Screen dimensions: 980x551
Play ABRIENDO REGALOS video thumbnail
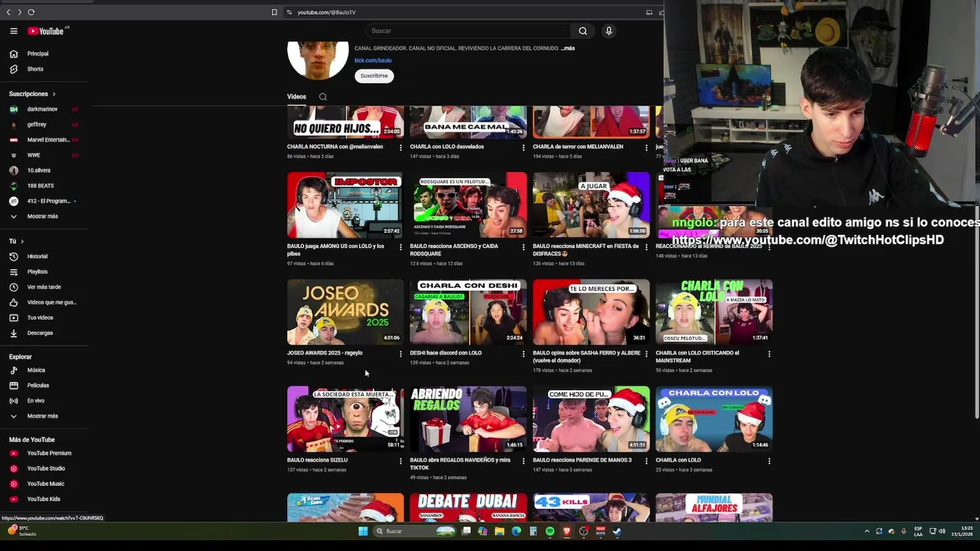pos(468,419)
